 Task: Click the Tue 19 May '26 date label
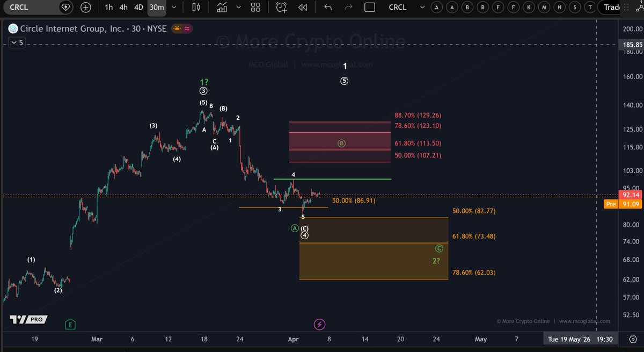coord(569,339)
